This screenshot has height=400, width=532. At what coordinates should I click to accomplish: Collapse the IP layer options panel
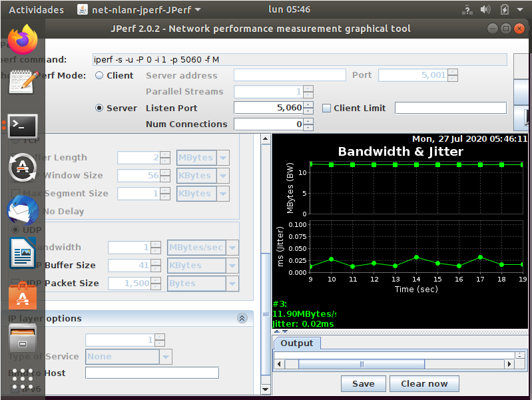(x=242, y=318)
